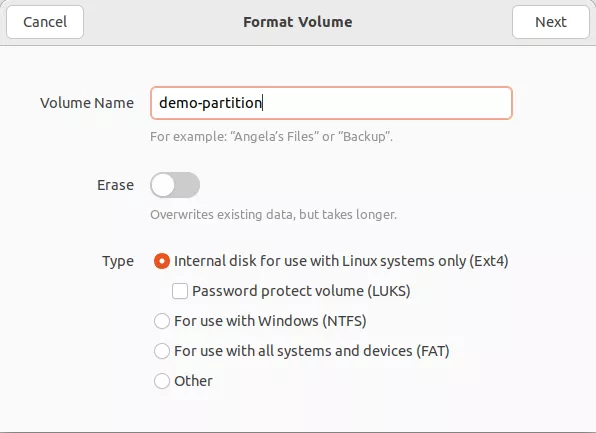Image resolution: width=596 pixels, height=433 pixels.
Task: Choose the Windows (NTFS) radio option
Action: click(x=162, y=321)
